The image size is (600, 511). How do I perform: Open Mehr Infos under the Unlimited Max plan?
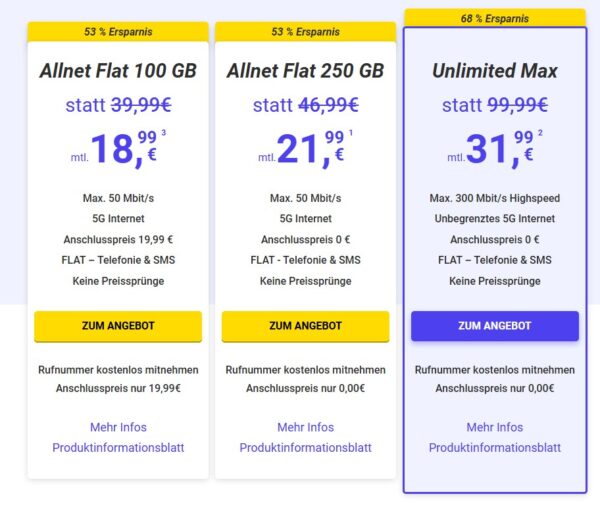pyautogui.click(x=494, y=427)
